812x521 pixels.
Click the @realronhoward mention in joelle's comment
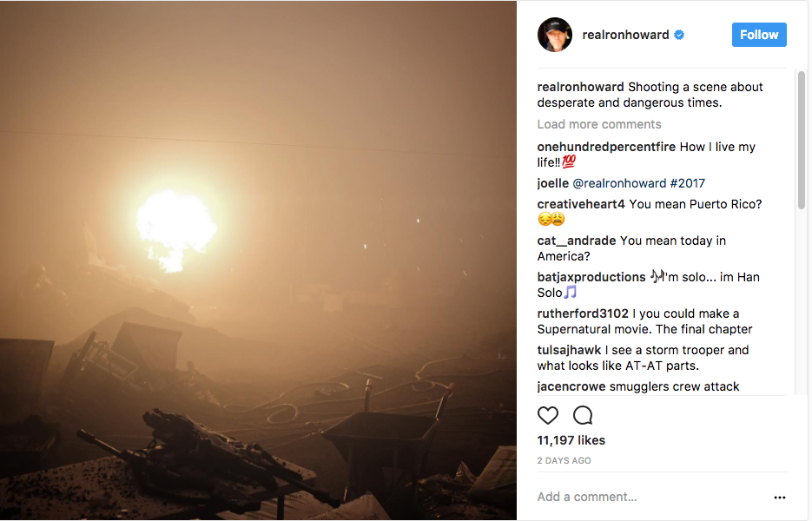tap(619, 183)
